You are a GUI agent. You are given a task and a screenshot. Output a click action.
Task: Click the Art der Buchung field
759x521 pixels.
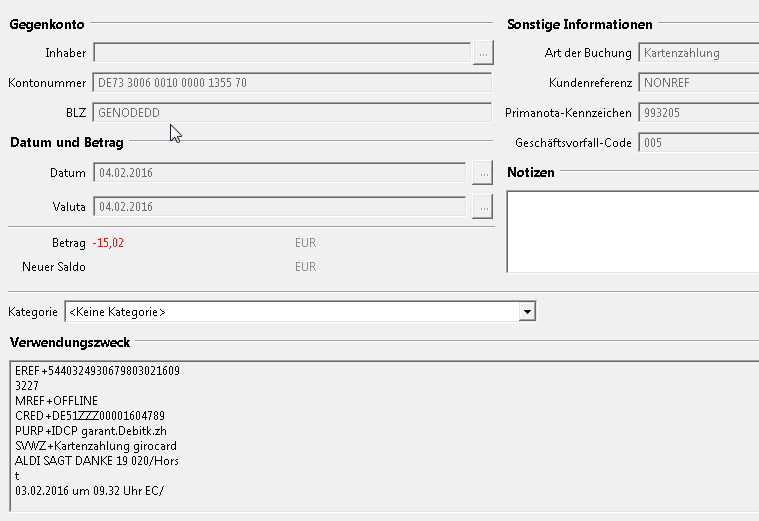pyautogui.click(x=698, y=53)
